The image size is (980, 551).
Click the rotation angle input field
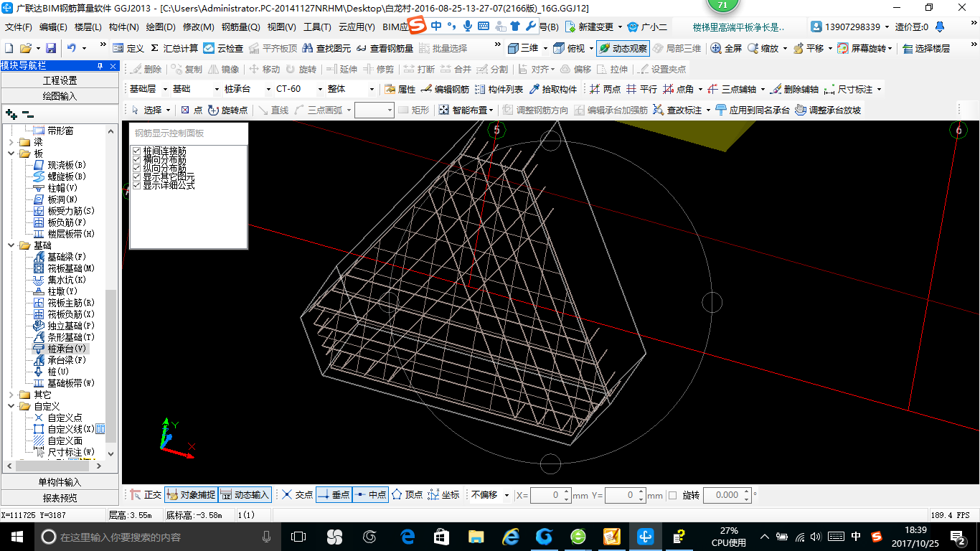coord(727,495)
